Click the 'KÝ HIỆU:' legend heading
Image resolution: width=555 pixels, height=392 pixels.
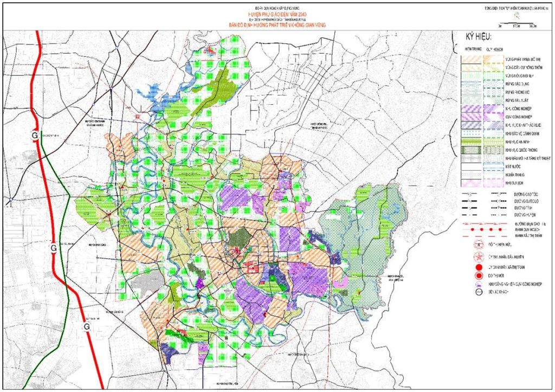(x=477, y=37)
